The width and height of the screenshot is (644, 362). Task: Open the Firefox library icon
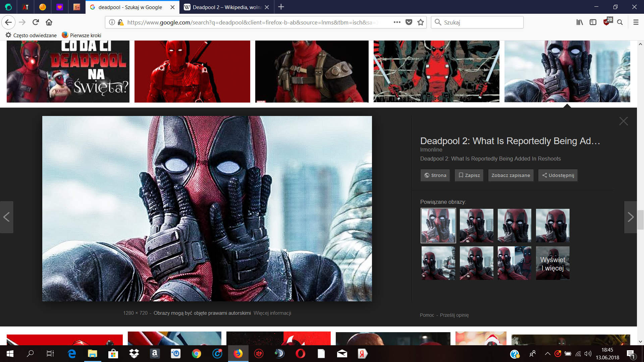(580, 22)
